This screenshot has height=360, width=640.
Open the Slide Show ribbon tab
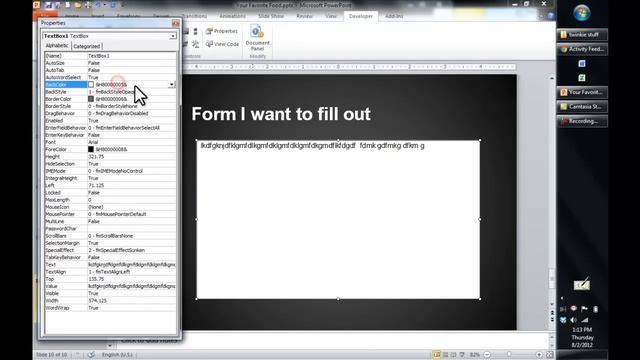[x=271, y=16]
